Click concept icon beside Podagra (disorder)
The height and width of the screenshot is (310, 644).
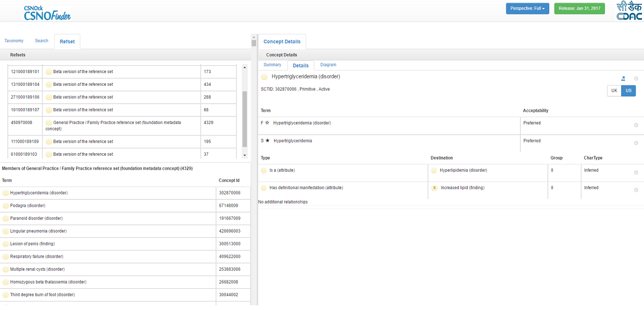pyautogui.click(x=6, y=206)
